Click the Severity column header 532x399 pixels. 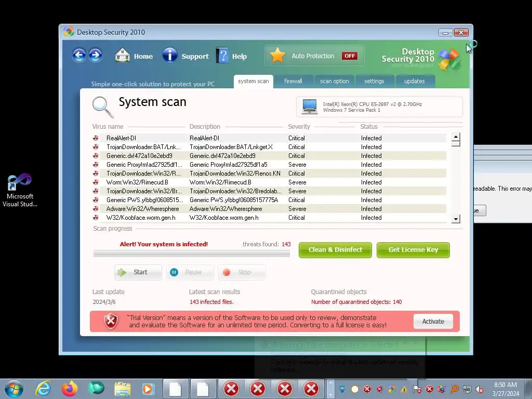[299, 127]
